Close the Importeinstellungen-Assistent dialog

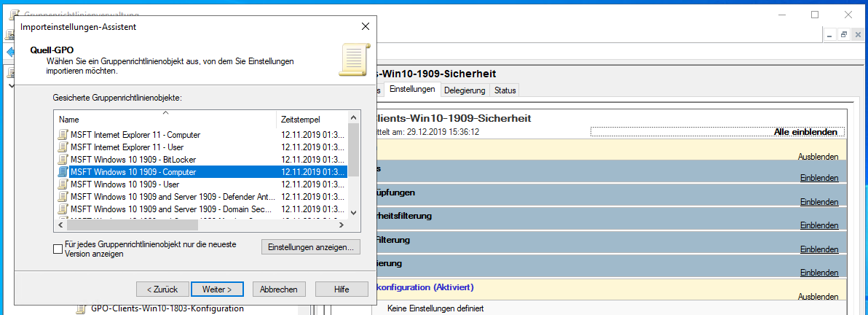pos(366,26)
